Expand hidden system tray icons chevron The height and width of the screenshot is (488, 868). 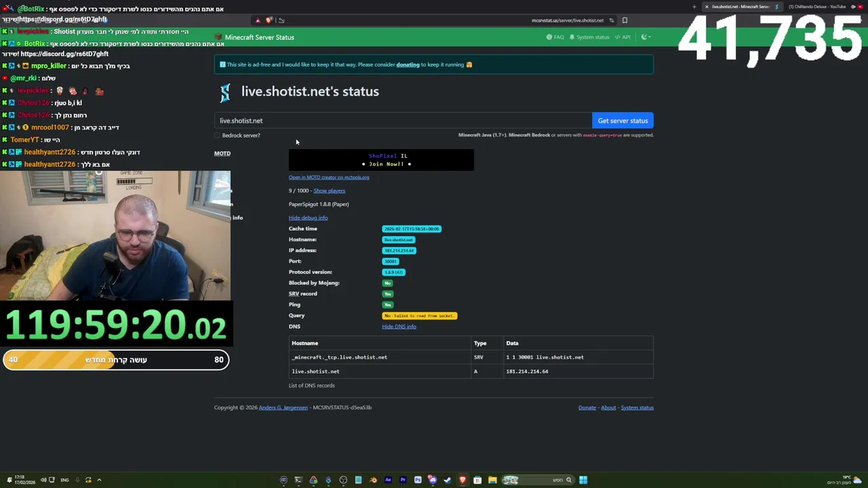point(99,480)
